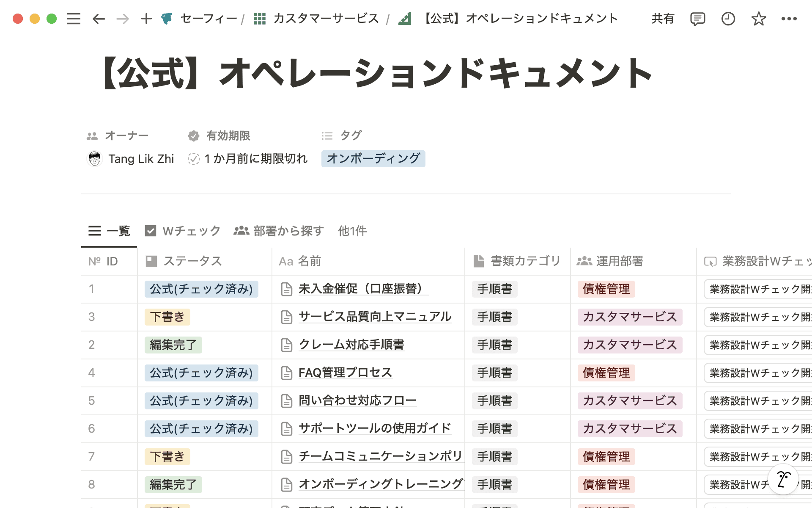Open the ステータス column header menu
The image size is (812, 508).
pyautogui.click(x=193, y=261)
